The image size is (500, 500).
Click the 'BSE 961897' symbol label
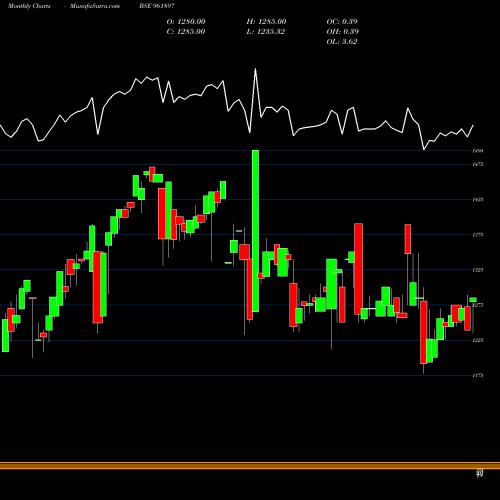157,6
